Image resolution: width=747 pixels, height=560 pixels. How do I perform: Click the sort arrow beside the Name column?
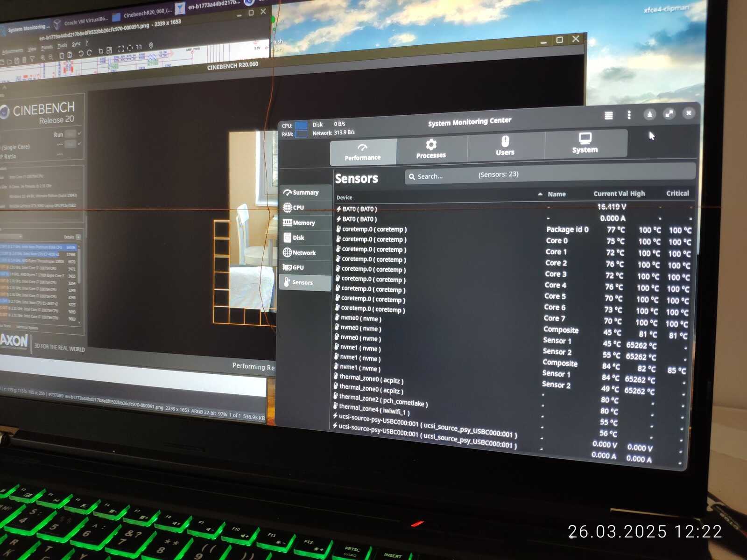coord(540,194)
